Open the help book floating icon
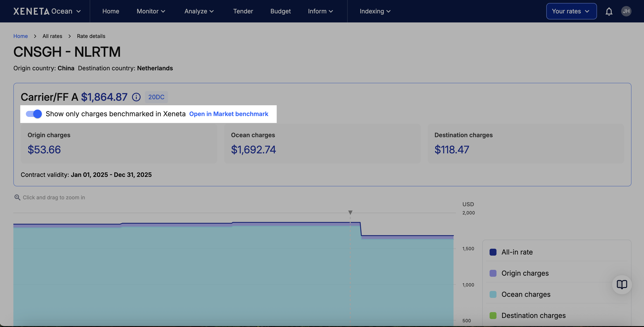The height and width of the screenshot is (327, 644). click(x=622, y=285)
